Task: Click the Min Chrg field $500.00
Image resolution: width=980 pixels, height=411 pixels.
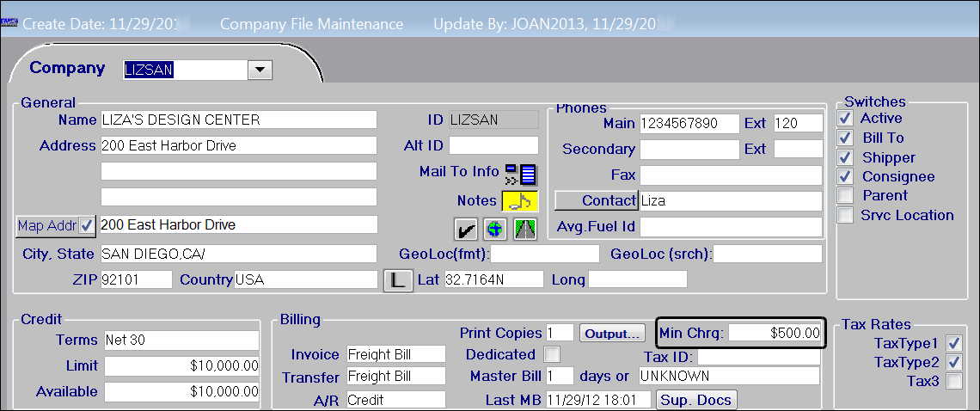Action: 775,333
